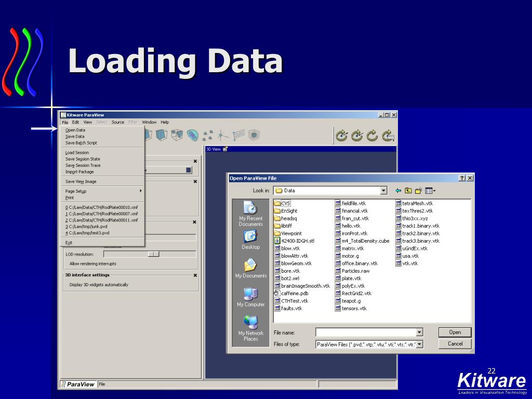This screenshot has width=532, height=399.
Task: Click the dark blue color swatch button
Action: pyautogui.click(x=189, y=170)
